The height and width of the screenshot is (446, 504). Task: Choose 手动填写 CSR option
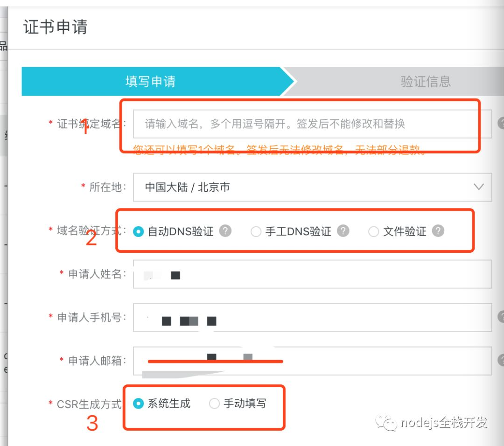214,404
